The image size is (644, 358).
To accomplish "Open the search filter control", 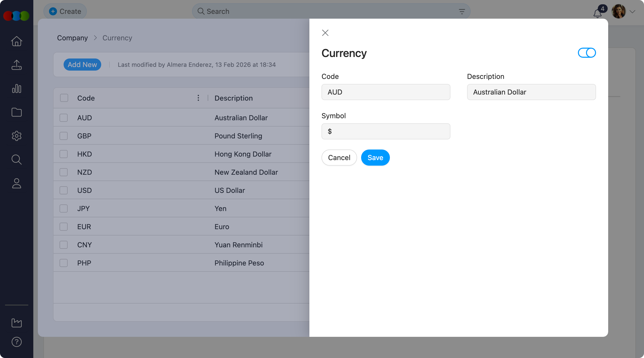I will (x=462, y=11).
